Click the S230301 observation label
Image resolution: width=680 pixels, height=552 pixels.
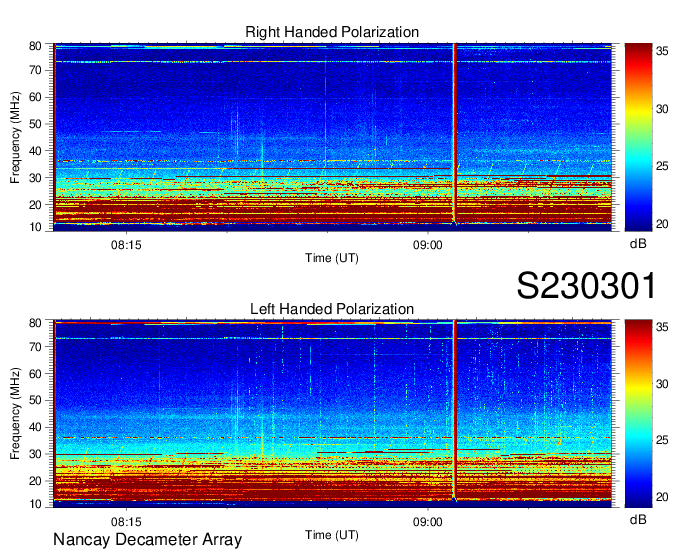pos(586,286)
